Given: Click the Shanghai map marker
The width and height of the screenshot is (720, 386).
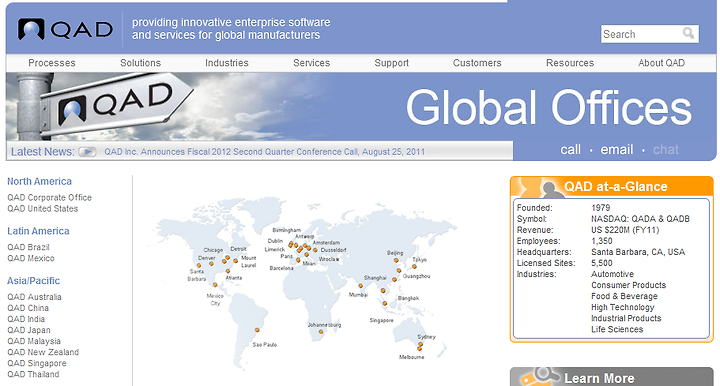Looking at the screenshot, I should [x=399, y=270].
